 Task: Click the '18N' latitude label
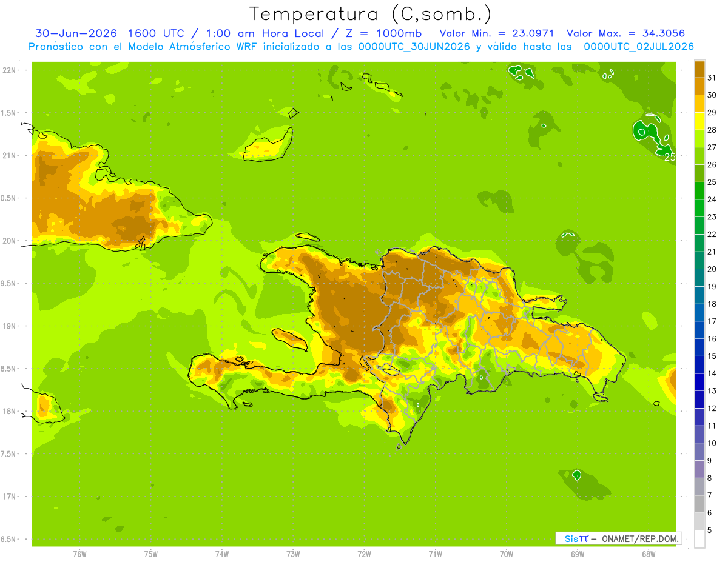tap(8, 412)
